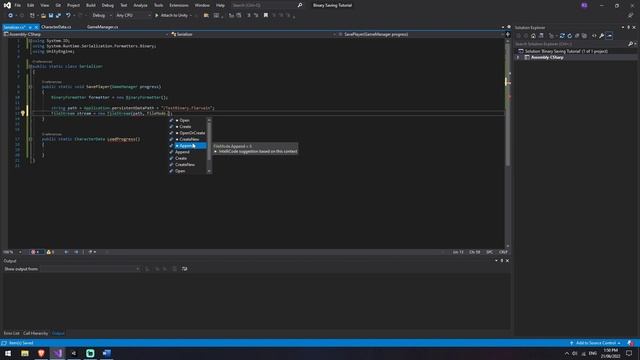Click Solution Explorer Sync with Active Document icon
This screenshot has width=640, height=360.
click(562, 36)
